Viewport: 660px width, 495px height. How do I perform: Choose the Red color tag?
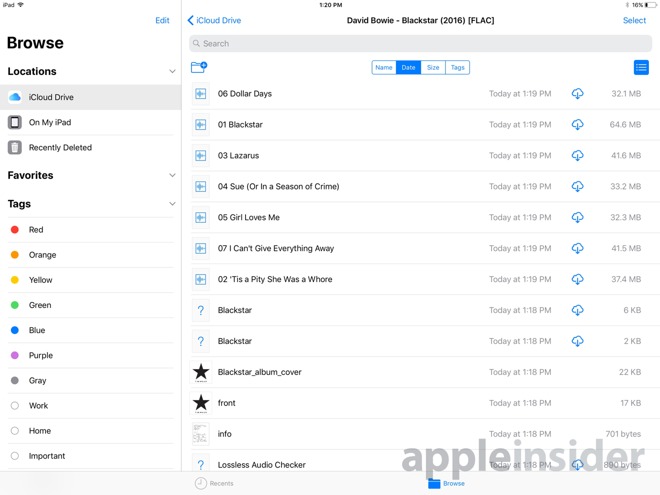click(36, 230)
